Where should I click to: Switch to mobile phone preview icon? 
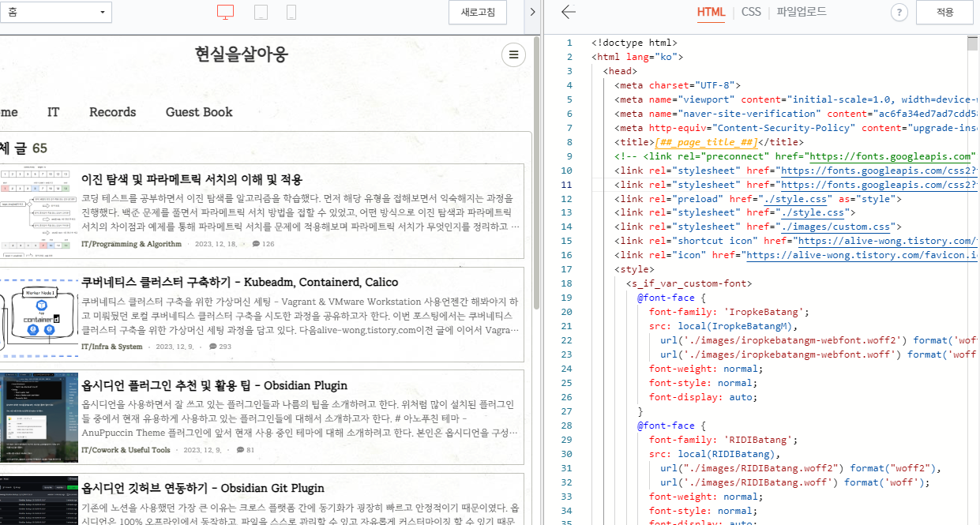[291, 12]
